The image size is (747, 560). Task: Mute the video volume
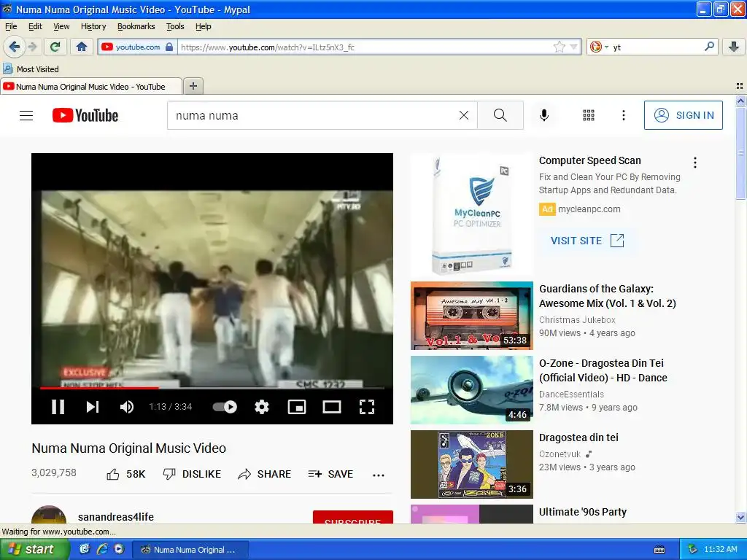point(127,407)
